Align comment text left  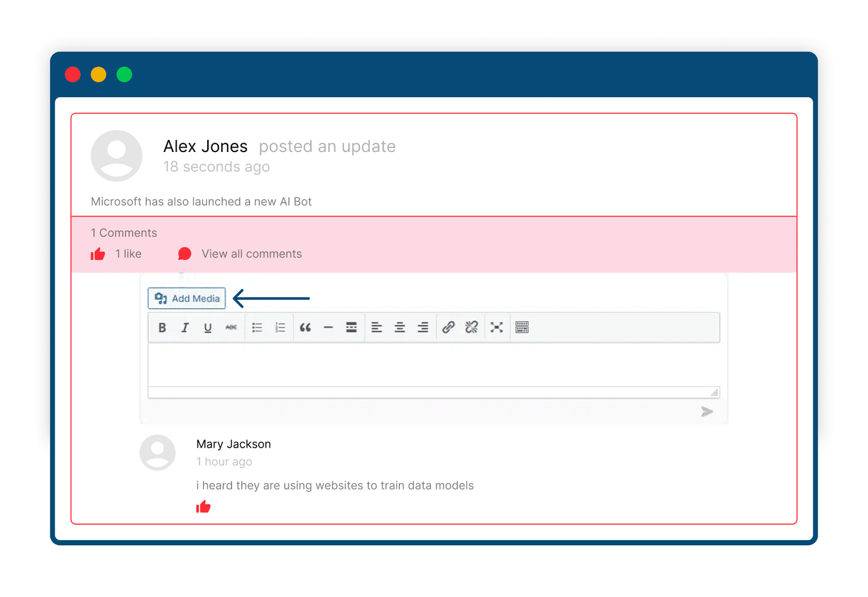click(x=376, y=327)
